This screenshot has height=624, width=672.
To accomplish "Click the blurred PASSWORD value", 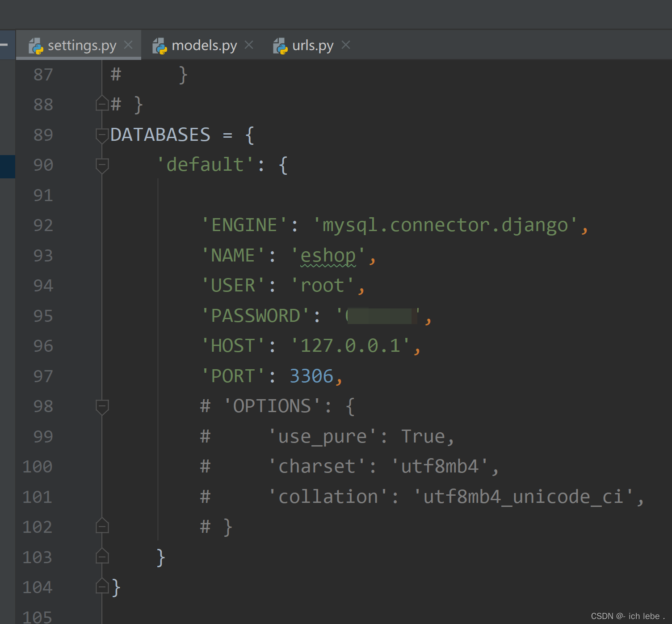I will 378,316.
